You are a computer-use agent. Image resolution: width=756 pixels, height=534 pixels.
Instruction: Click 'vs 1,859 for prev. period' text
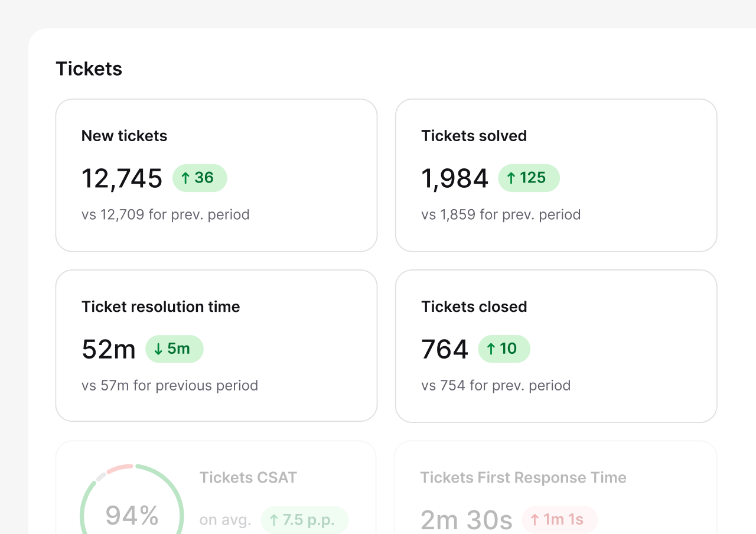[x=501, y=214]
